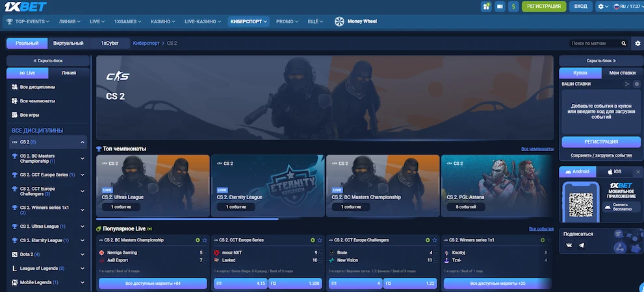Open Все чемпионаты link above top championships

coord(537,149)
